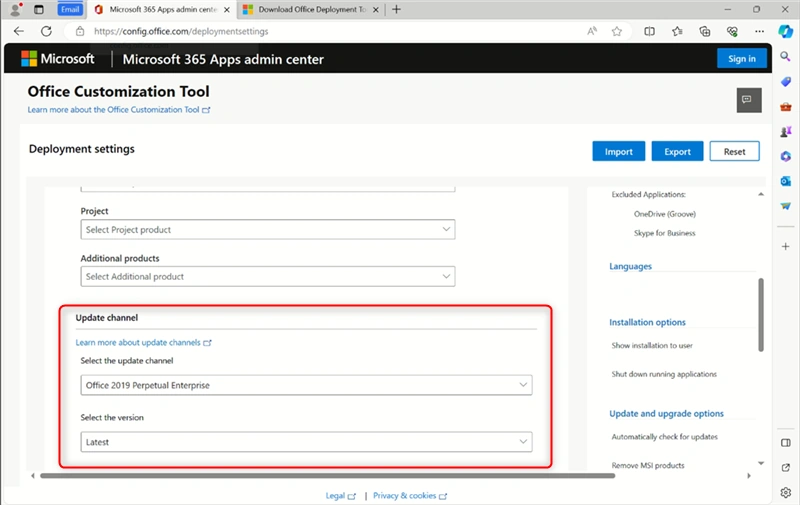The image size is (800, 505).
Task: Click the Export button
Action: click(x=677, y=152)
